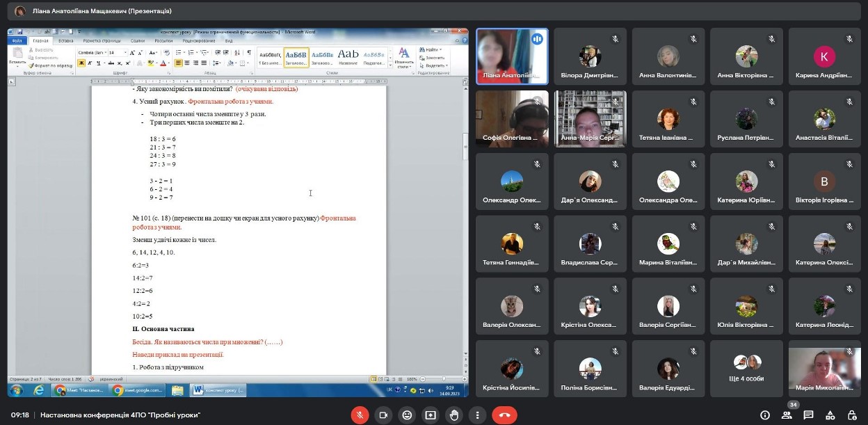The height and width of the screenshot is (425, 868).
Task: Raise your hand in the meeting
Action: click(x=454, y=415)
